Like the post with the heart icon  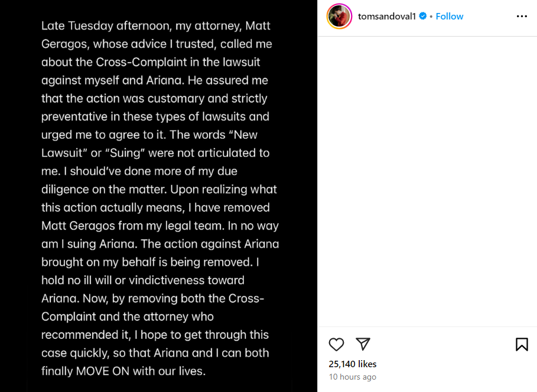click(x=336, y=344)
